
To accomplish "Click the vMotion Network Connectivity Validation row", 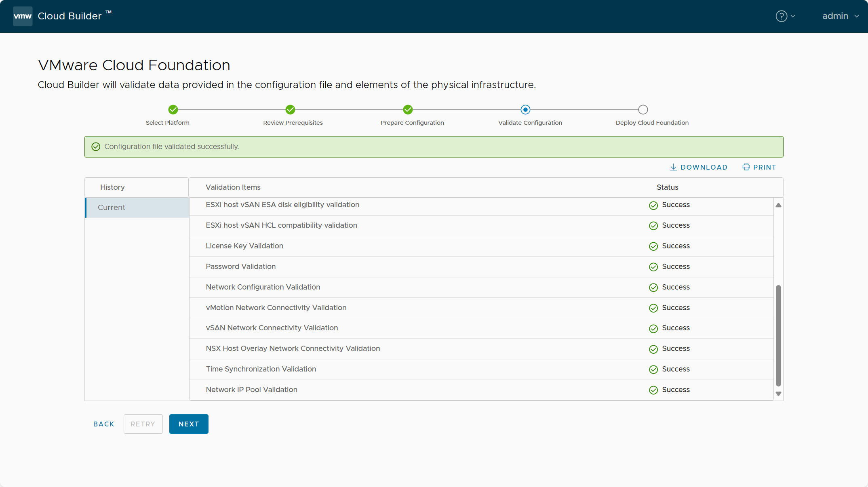I will point(481,308).
